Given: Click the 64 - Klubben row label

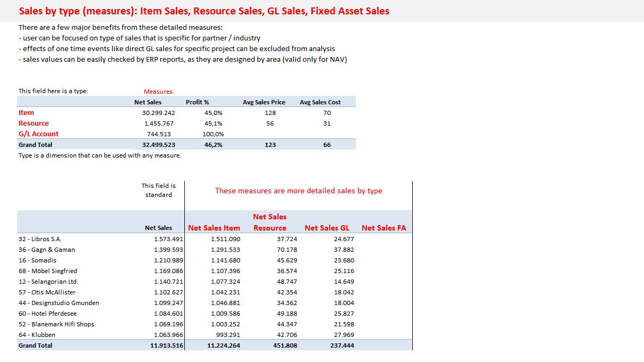Looking at the screenshot, I should [x=37, y=335].
